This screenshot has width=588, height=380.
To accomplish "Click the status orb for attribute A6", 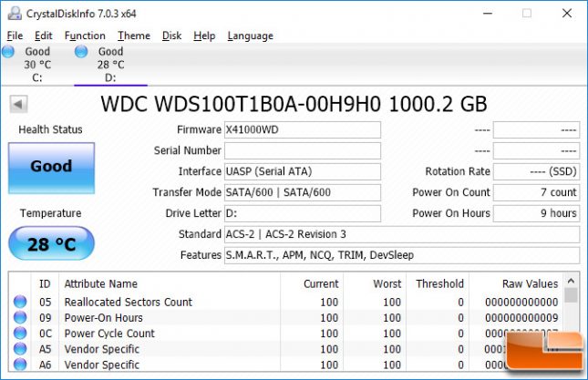I will tap(20, 365).
